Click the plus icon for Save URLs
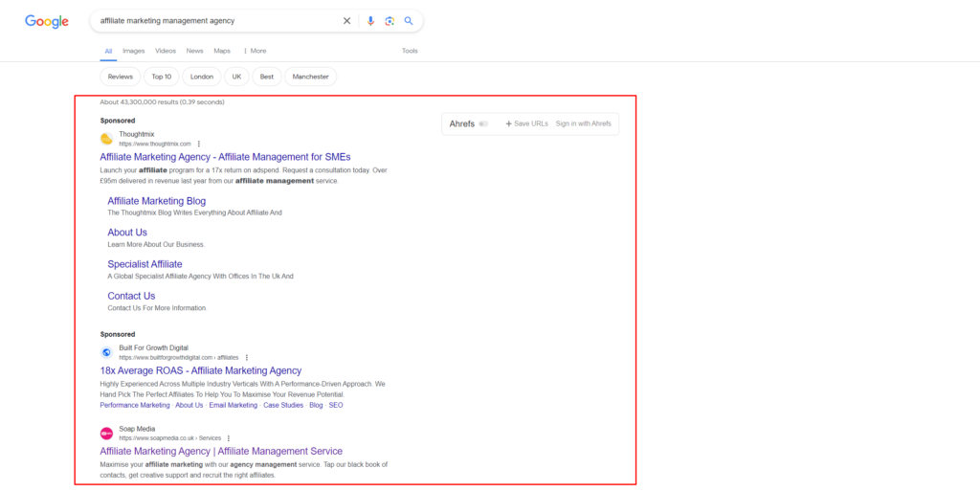This screenshot has width=980, height=491. pos(509,123)
